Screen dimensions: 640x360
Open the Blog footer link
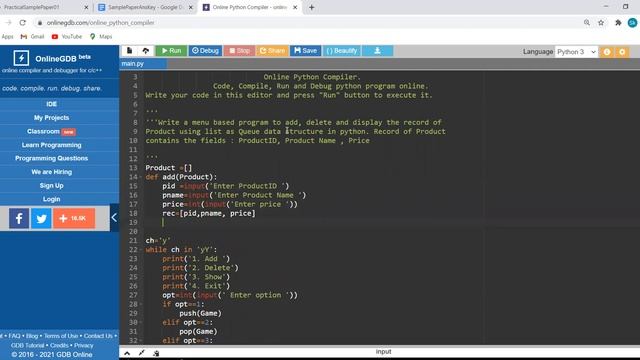[32, 336]
